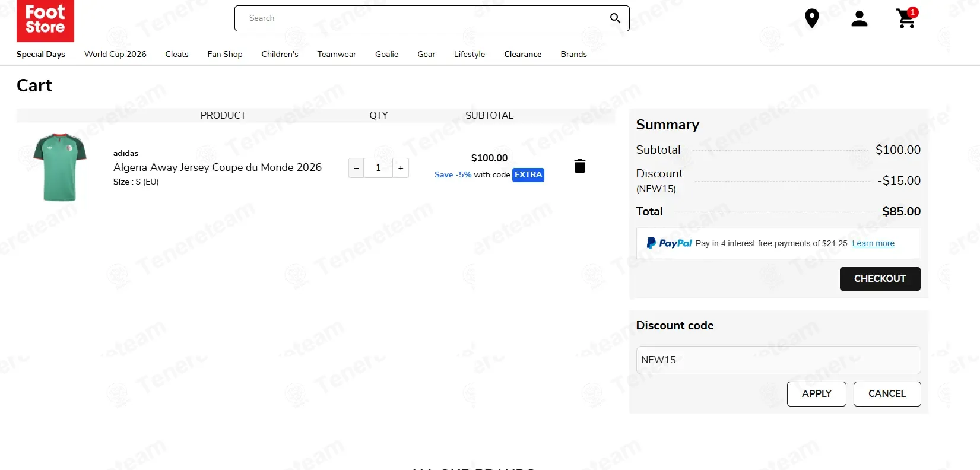Viewport: 980px width, 470px height.
Task: Click the discount amount -$15.00
Action: (x=899, y=180)
